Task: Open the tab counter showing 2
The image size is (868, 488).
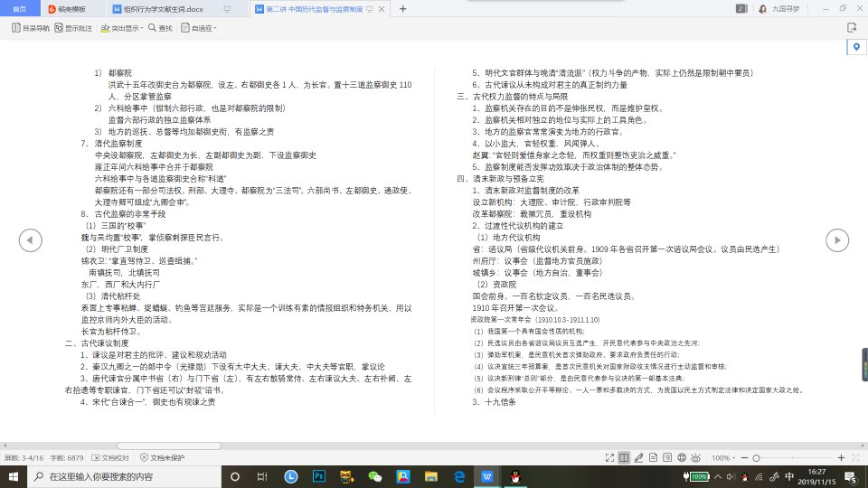Action: (741, 8)
